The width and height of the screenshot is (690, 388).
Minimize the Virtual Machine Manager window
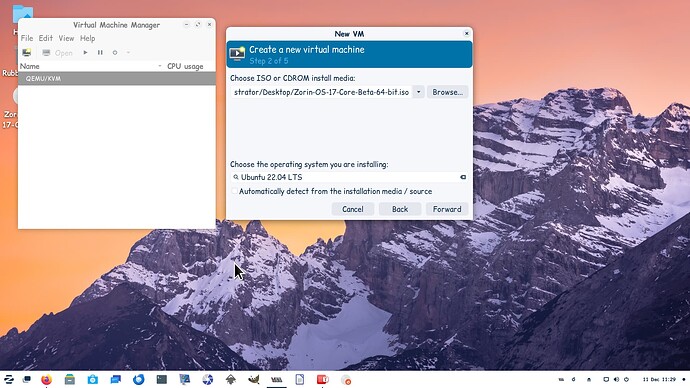(x=186, y=25)
